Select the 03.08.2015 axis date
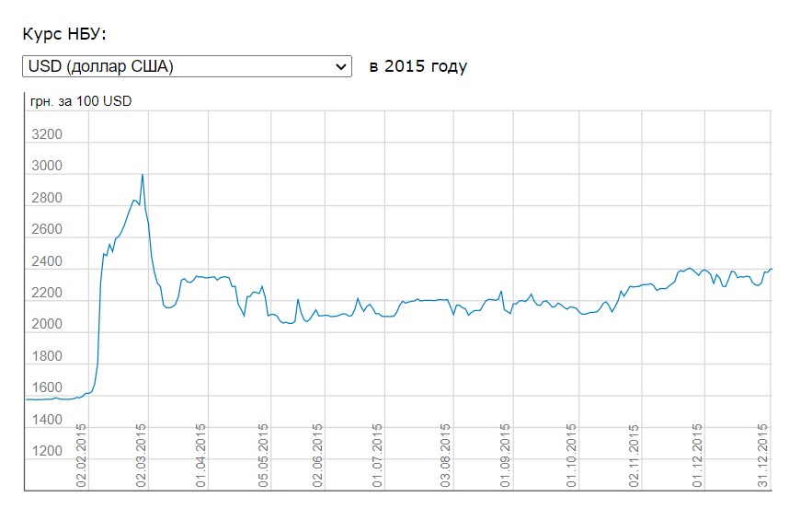The width and height of the screenshot is (812, 520). coord(446,455)
